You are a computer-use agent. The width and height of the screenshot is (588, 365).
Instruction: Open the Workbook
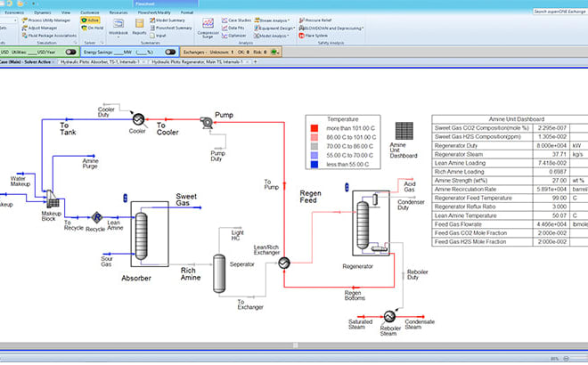click(x=118, y=27)
